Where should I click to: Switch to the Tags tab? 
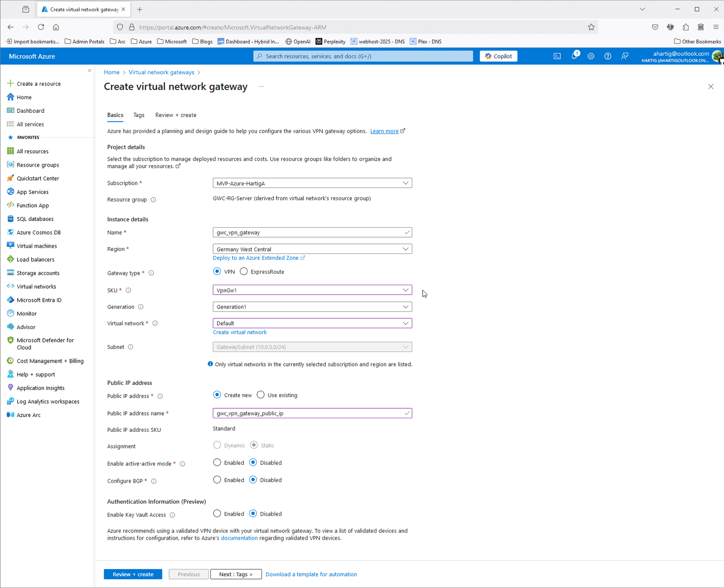pyautogui.click(x=139, y=115)
